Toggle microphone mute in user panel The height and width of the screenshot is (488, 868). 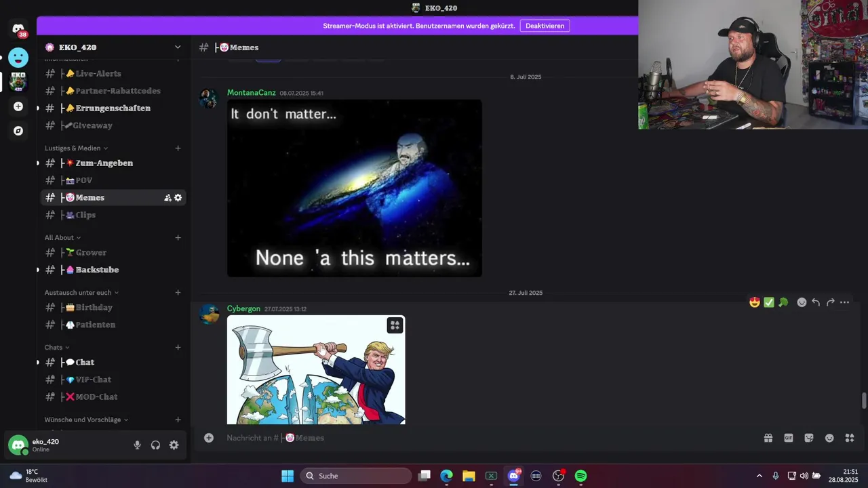click(137, 445)
